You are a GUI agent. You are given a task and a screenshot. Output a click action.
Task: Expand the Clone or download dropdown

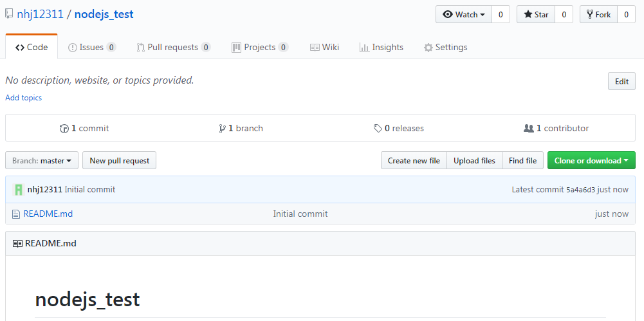point(591,161)
